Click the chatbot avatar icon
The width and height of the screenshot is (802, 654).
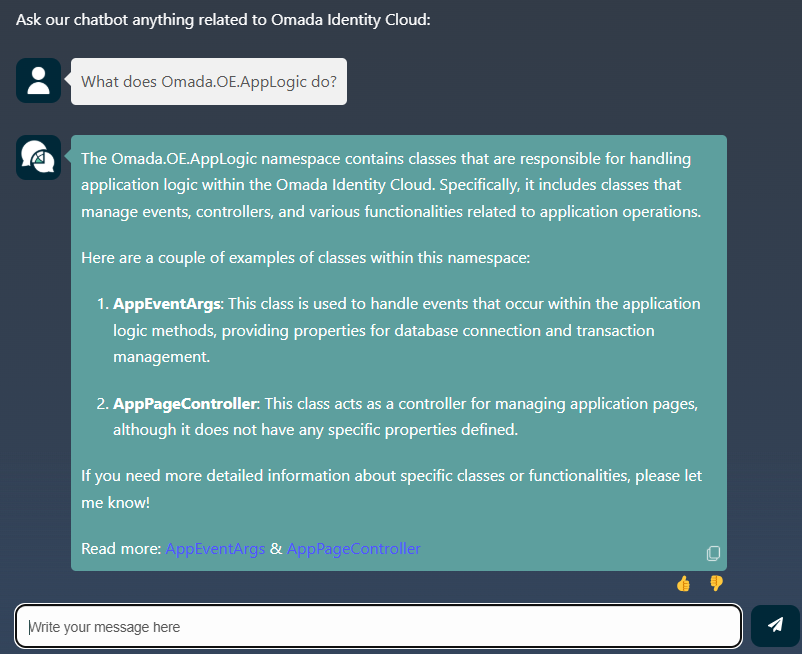[38, 157]
